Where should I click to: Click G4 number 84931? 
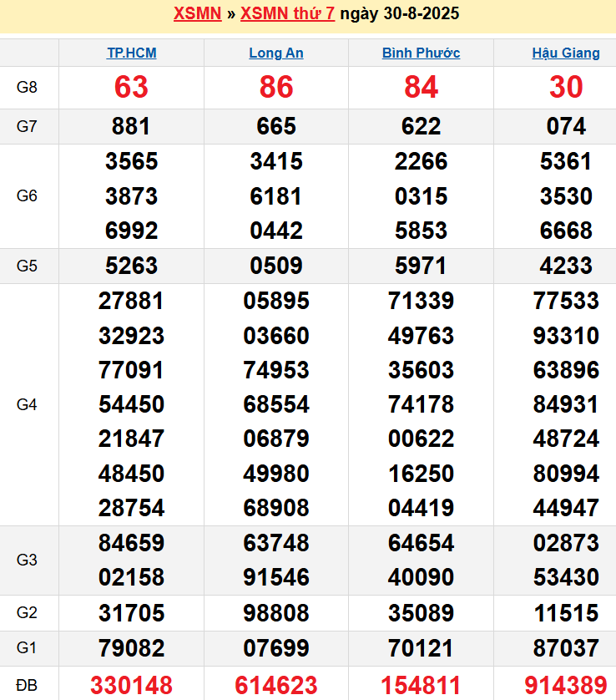point(566,404)
